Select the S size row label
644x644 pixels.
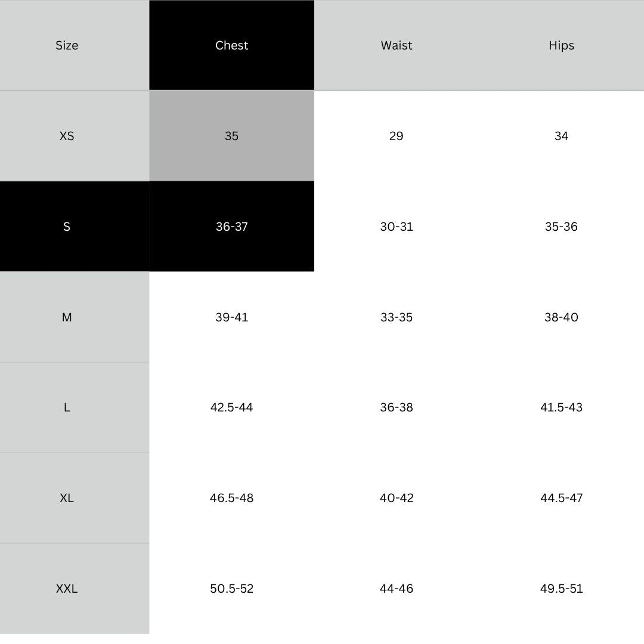67,227
